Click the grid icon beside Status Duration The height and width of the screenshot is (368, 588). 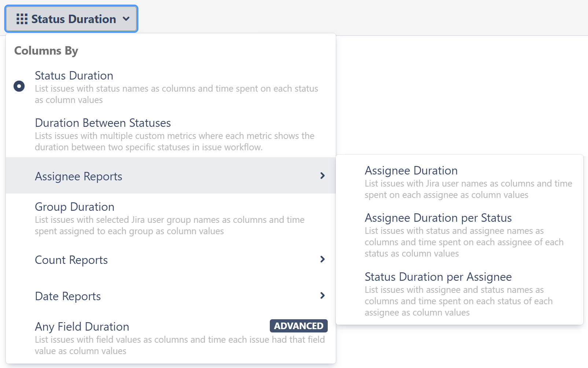(22, 19)
